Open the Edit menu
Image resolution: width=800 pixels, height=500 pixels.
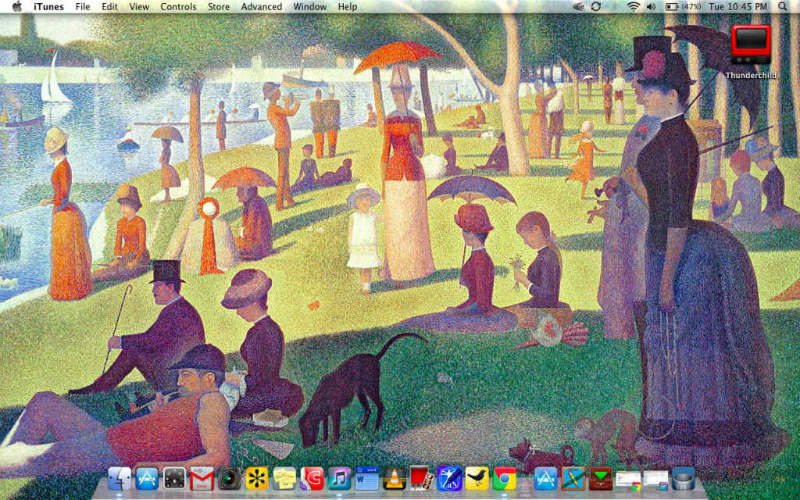point(109,7)
